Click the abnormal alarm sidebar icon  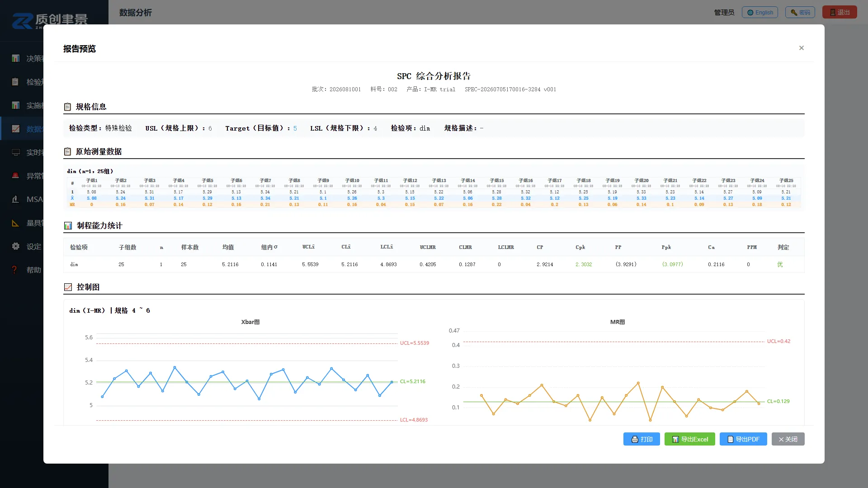click(16, 176)
